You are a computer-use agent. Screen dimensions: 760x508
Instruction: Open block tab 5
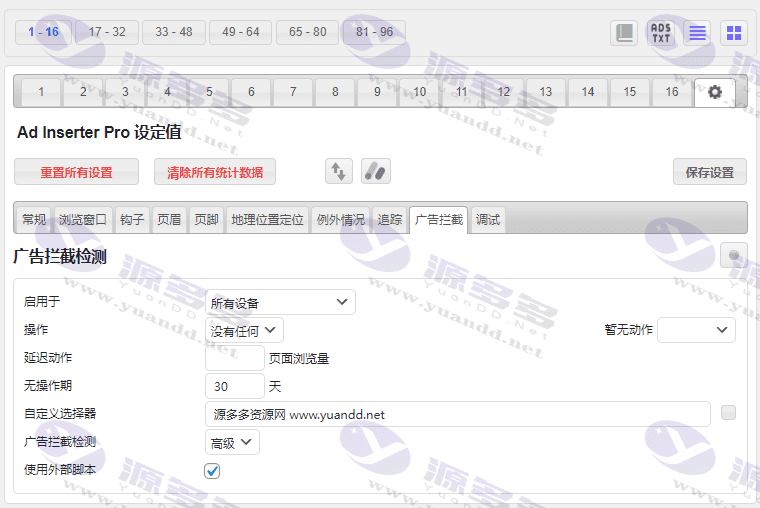tap(209, 92)
